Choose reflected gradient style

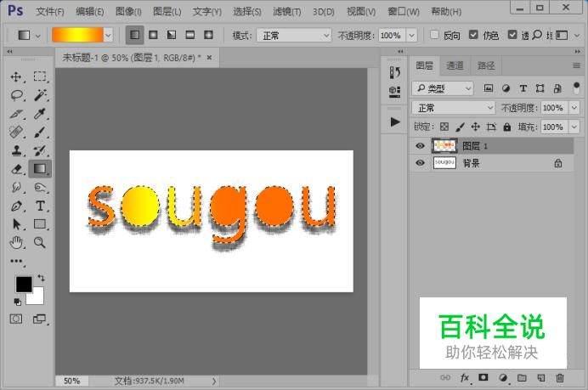pos(190,35)
